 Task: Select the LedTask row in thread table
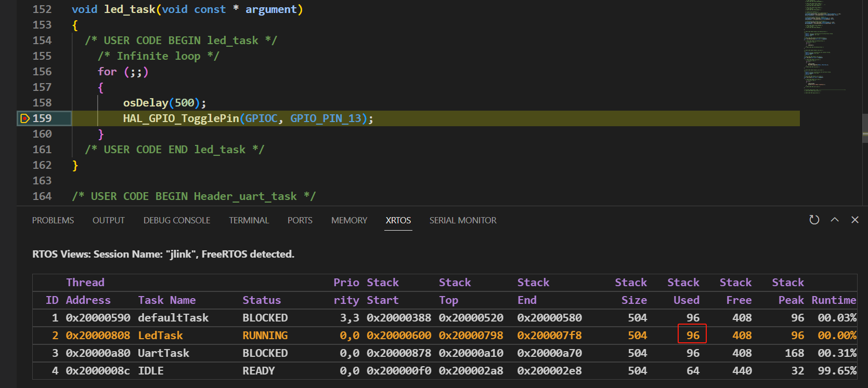coord(445,336)
